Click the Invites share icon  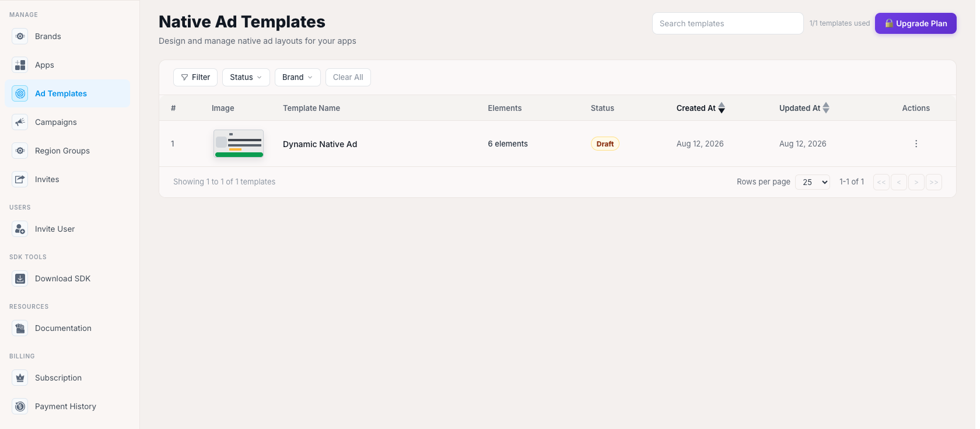[20, 179]
